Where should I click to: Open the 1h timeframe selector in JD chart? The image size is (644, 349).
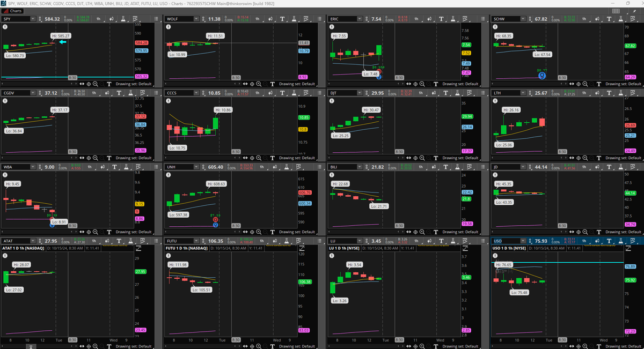(x=584, y=167)
